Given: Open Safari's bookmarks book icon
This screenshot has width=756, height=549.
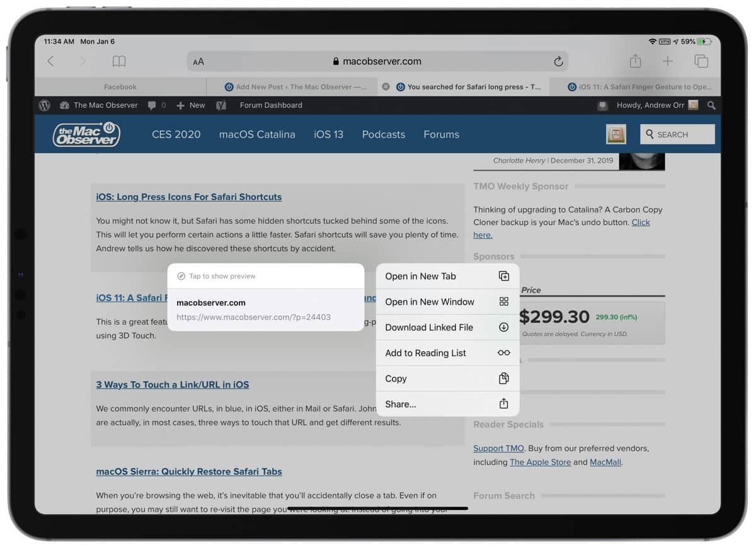Looking at the screenshot, I should (x=119, y=61).
